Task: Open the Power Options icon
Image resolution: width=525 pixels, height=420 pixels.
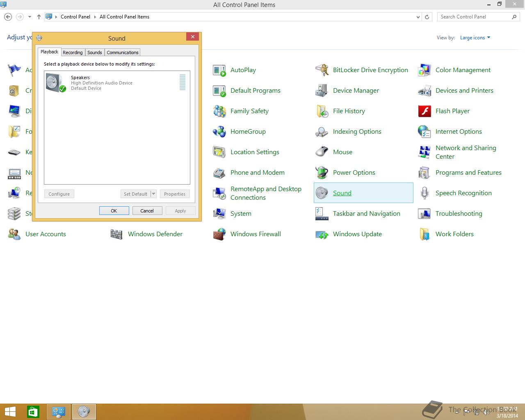Action: pos(322,173)
